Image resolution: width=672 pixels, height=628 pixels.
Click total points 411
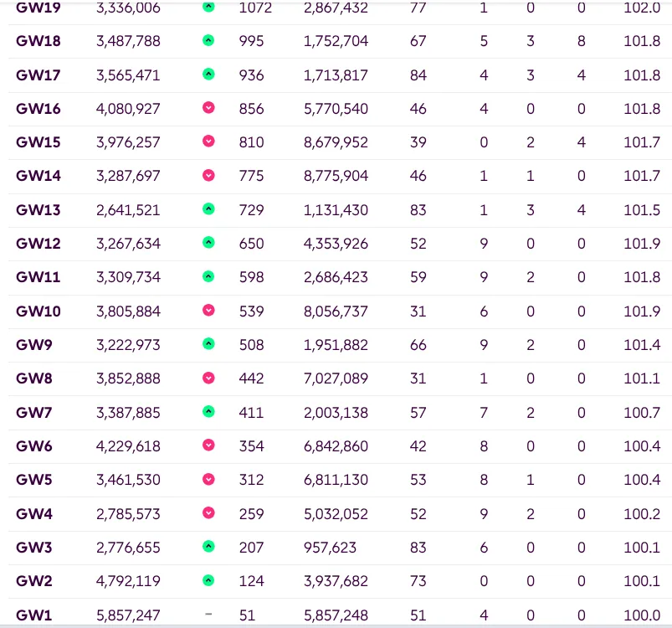pos(251,413)
